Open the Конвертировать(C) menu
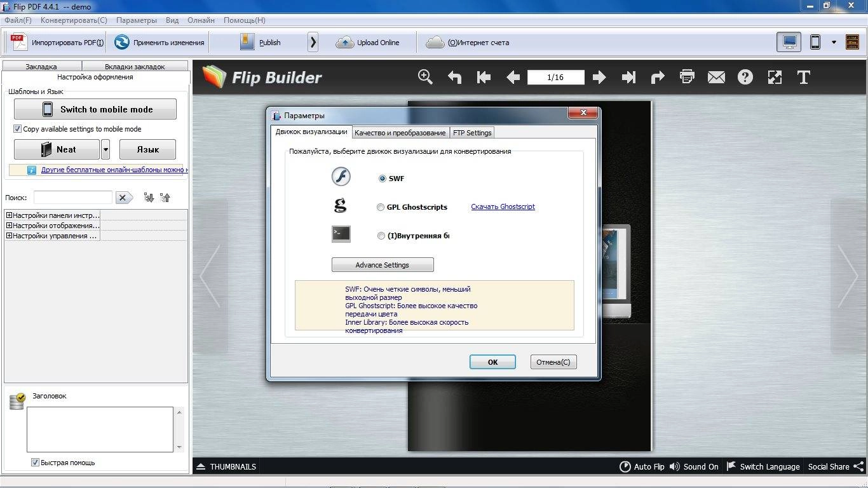868x488 pixels. coord(74,20)
